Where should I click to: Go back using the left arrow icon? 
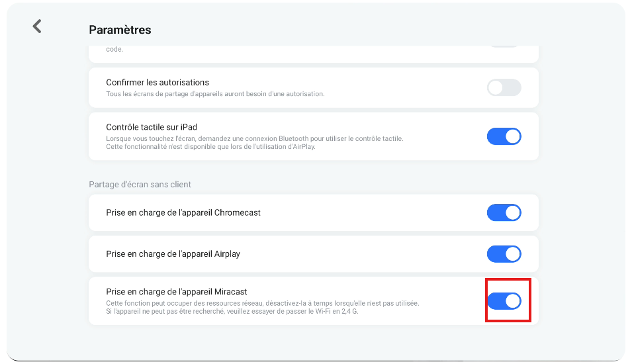[x=37, y=26]
